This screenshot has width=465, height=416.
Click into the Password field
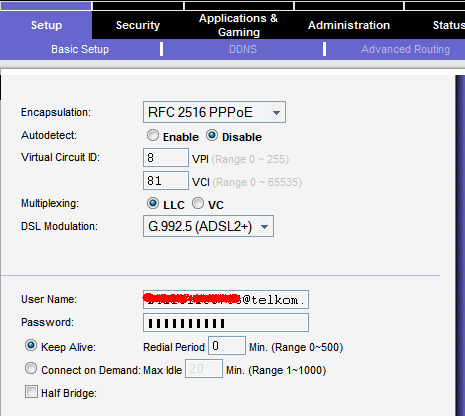[x=226, y=323]
